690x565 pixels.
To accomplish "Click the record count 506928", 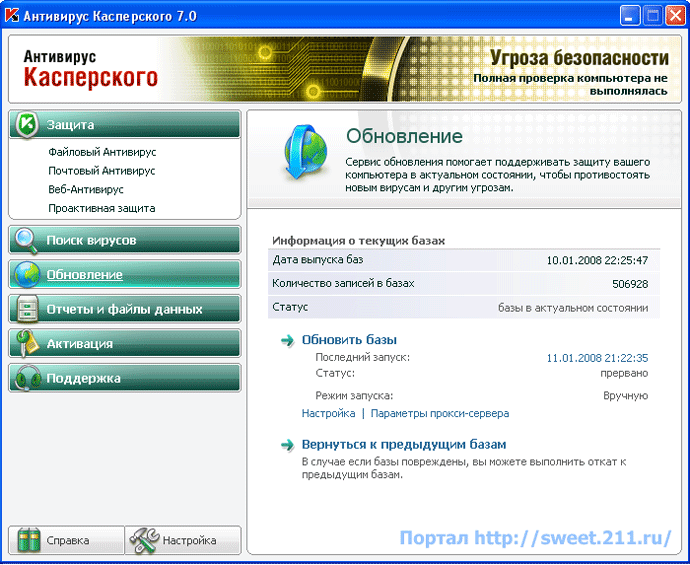I will pyautogui.click(x=630, y=284).
